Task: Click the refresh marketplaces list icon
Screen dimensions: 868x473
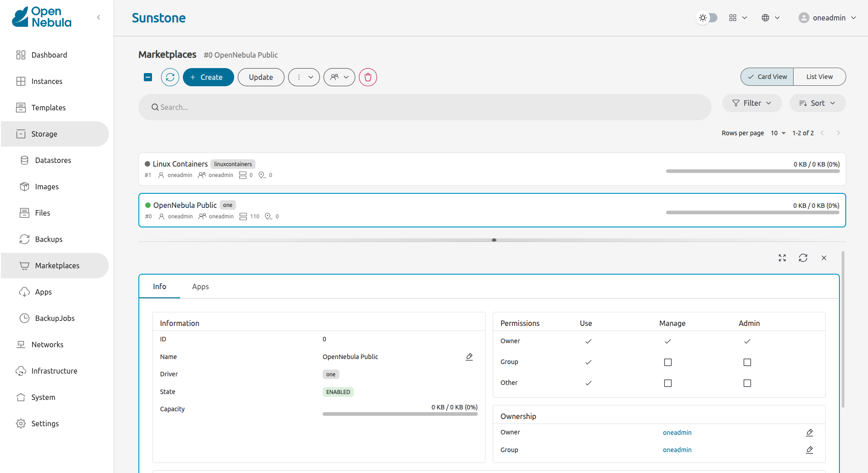Action: [170, 77]
